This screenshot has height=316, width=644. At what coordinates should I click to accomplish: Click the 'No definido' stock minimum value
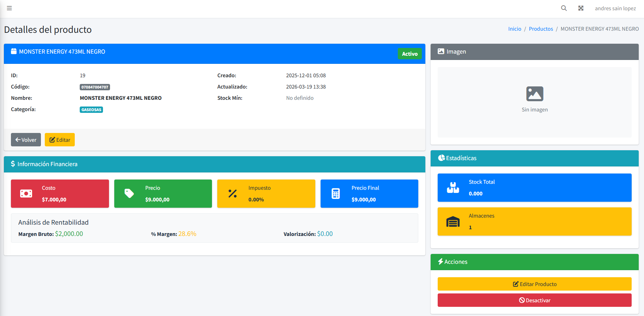tap(300, 98)
